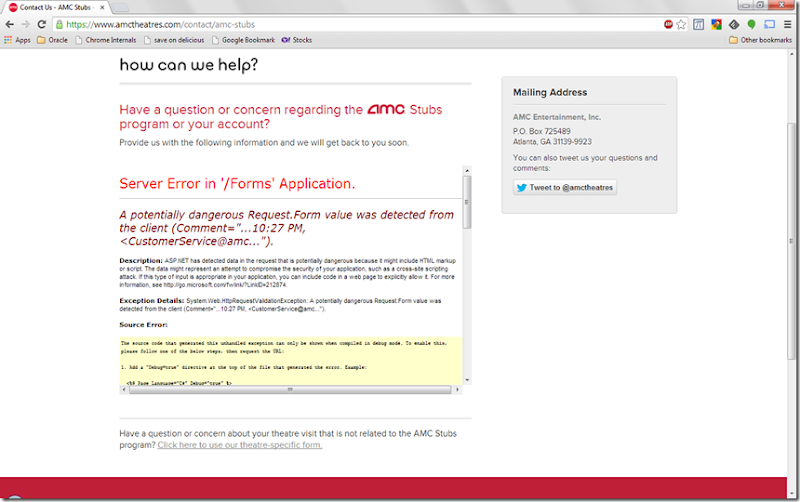Image resolution: width=800 pixels, height=502 pixels.
Task: Reload the page with refresh icon
Action: pyautogui.click(x=42, y=24)
